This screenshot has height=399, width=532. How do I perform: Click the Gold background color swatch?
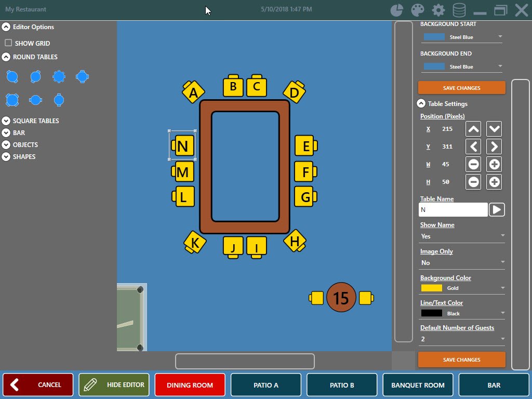point(431,288)
